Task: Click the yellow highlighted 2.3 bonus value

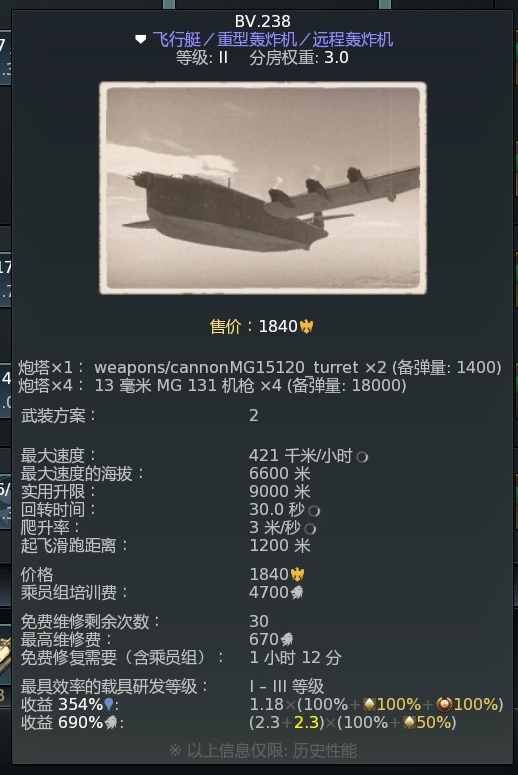Action: pos(306,723)
